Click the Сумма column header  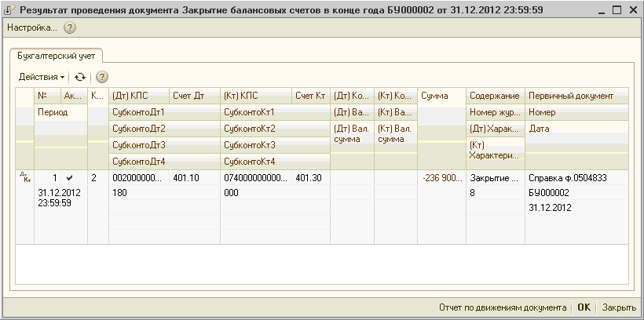point(434,96)
